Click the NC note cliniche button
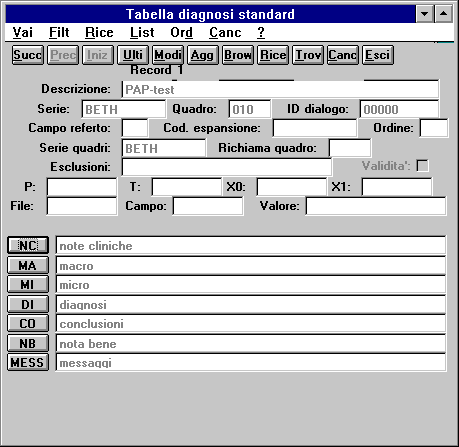This screenshot has height=447, width=459. click(x=28, y=245)
